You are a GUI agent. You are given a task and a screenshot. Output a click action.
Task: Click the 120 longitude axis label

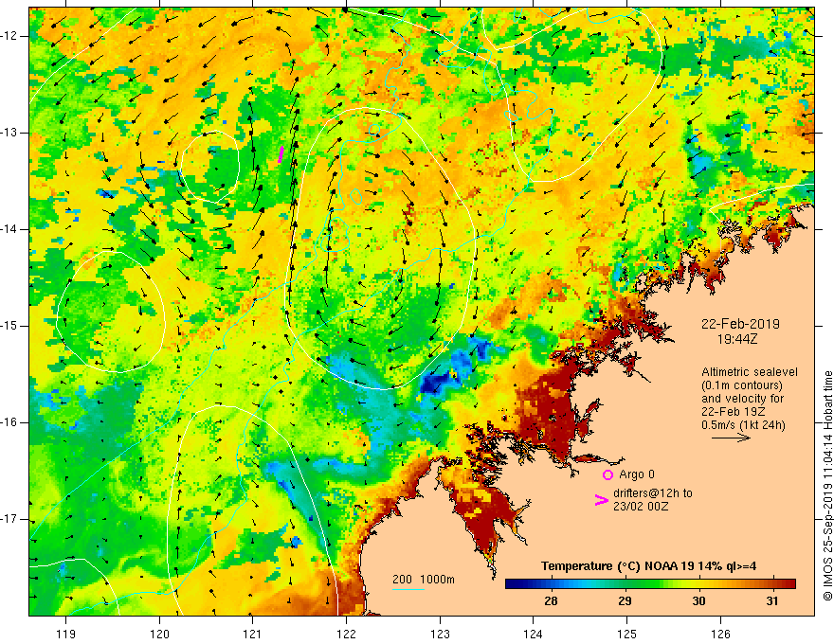pos(159,634)
